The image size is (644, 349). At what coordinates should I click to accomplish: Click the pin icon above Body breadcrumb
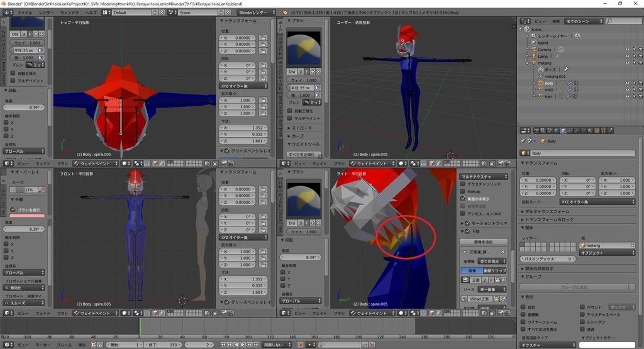click(x=523, y=141)
